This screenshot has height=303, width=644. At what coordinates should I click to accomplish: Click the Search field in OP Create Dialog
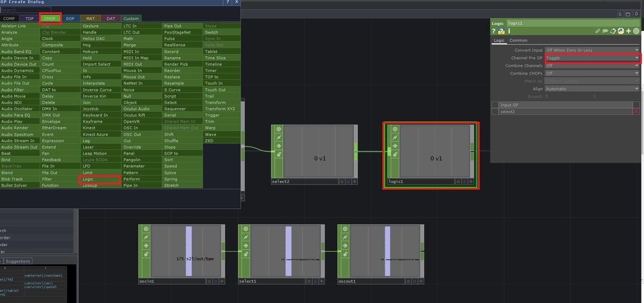point(26,10)
